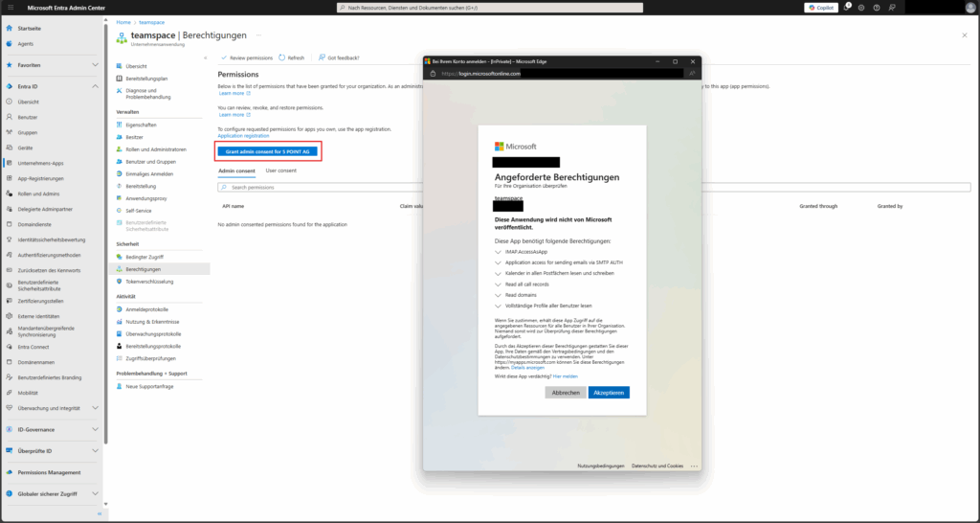Open the more options ellipsis beside Berechtigungen title

coord(258,35)
